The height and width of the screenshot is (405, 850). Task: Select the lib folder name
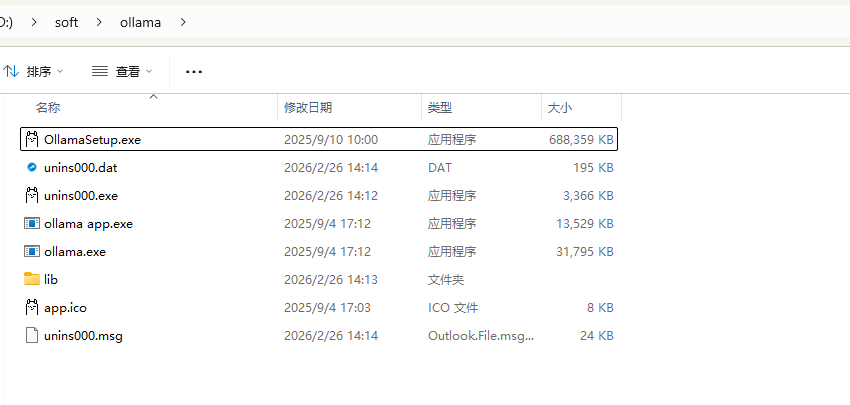[51, 279]
